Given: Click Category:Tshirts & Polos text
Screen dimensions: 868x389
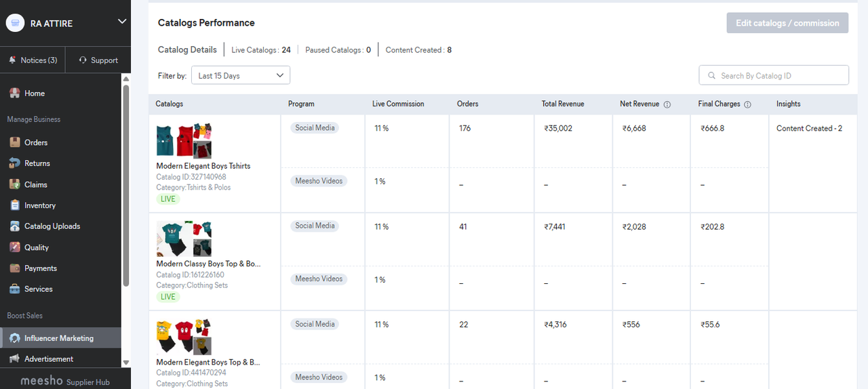Looking at the screenshot, I should [193, 188].
